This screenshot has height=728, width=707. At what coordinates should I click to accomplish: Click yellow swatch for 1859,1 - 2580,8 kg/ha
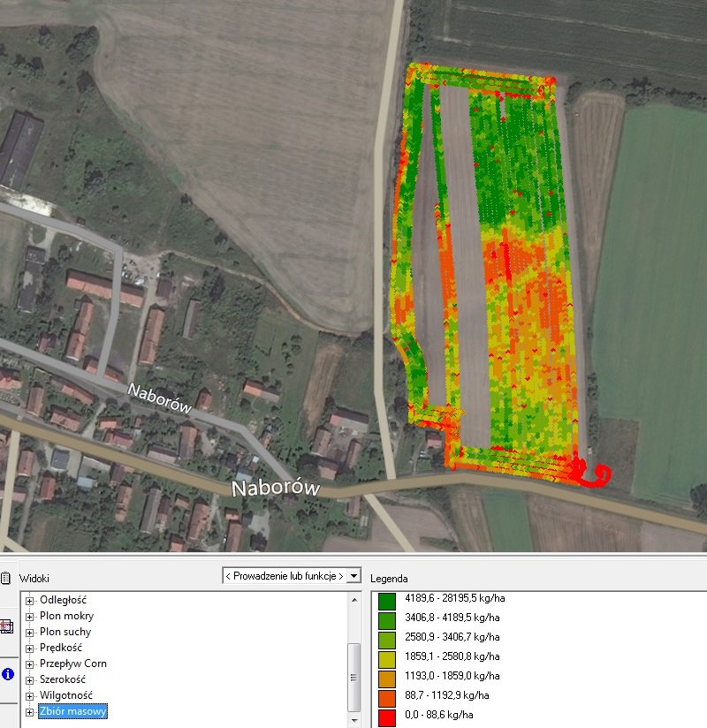click(x=386, y=658)
